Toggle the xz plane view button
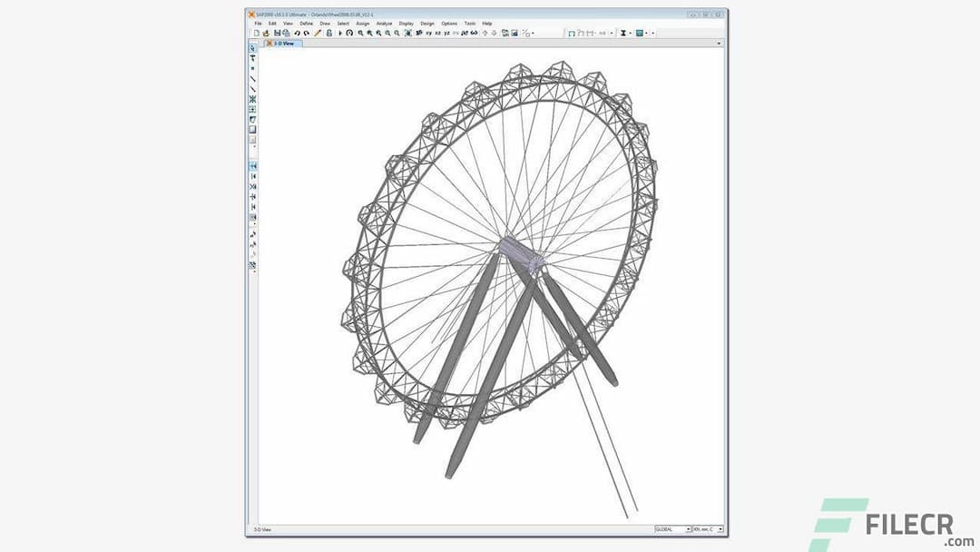980x552 pixels. point(438,33)
